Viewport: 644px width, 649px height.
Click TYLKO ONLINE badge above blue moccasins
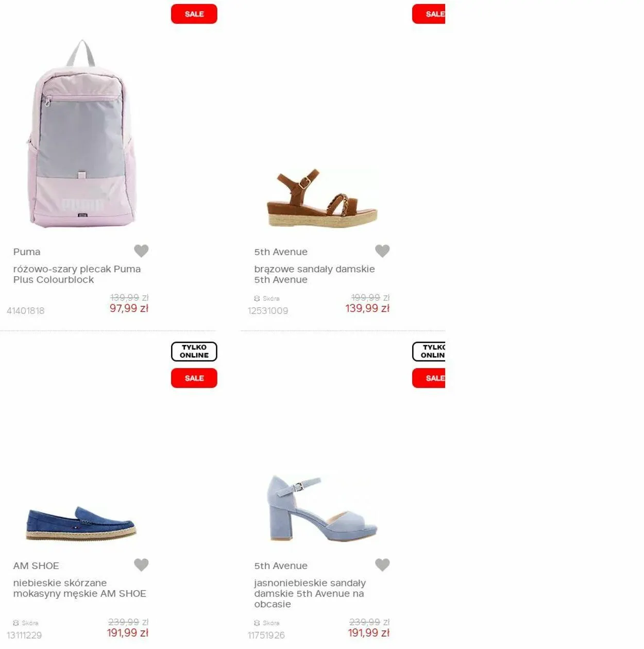[194, 351]
